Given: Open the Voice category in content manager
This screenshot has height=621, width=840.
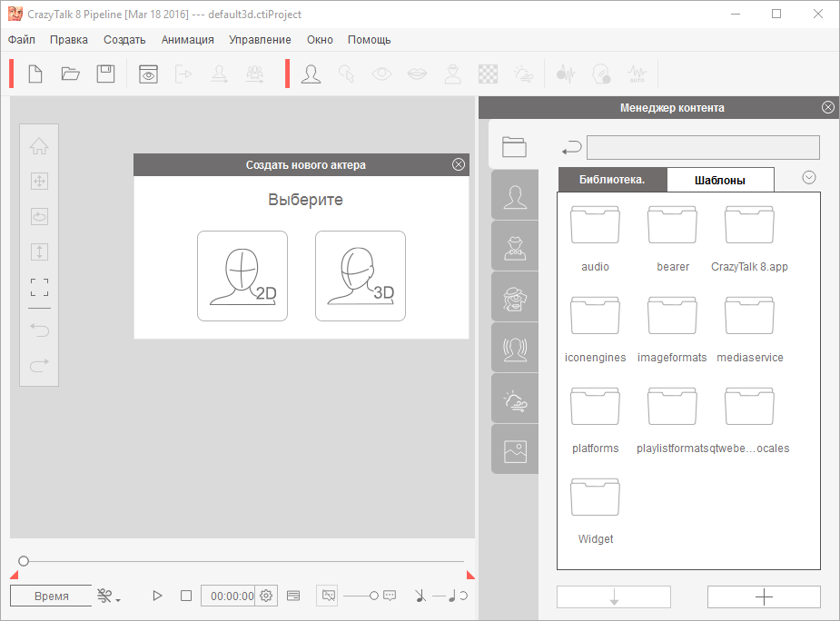Looking at the screenshot, I should [x=515, y=348].
